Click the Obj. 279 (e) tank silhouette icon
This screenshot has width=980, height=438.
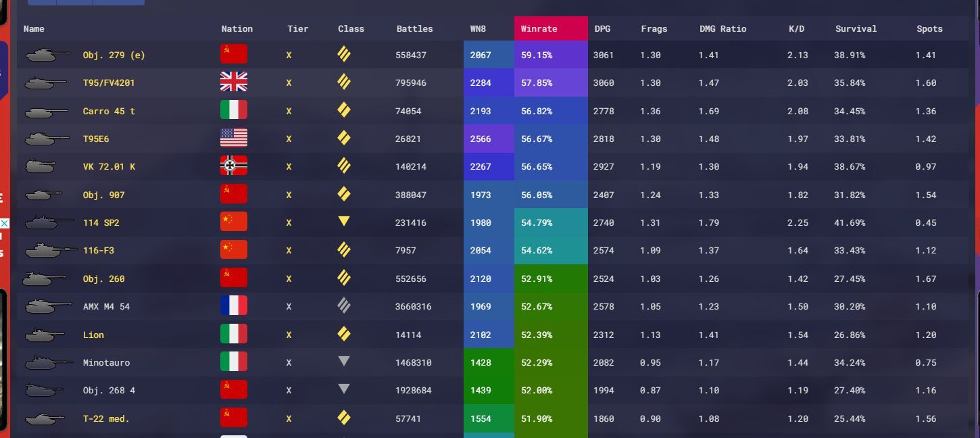pyautogui.click(x=47, y=55)
